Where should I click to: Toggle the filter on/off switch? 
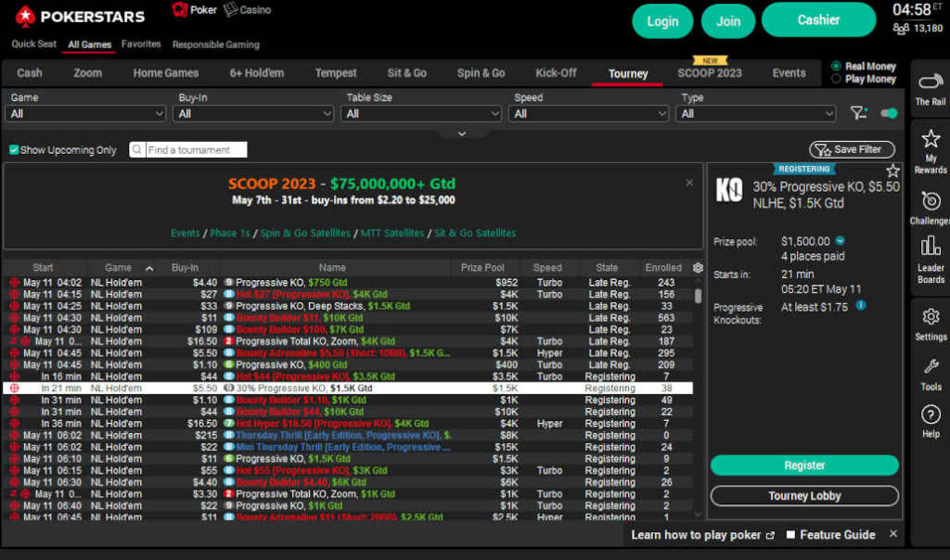tap(889, 113)
